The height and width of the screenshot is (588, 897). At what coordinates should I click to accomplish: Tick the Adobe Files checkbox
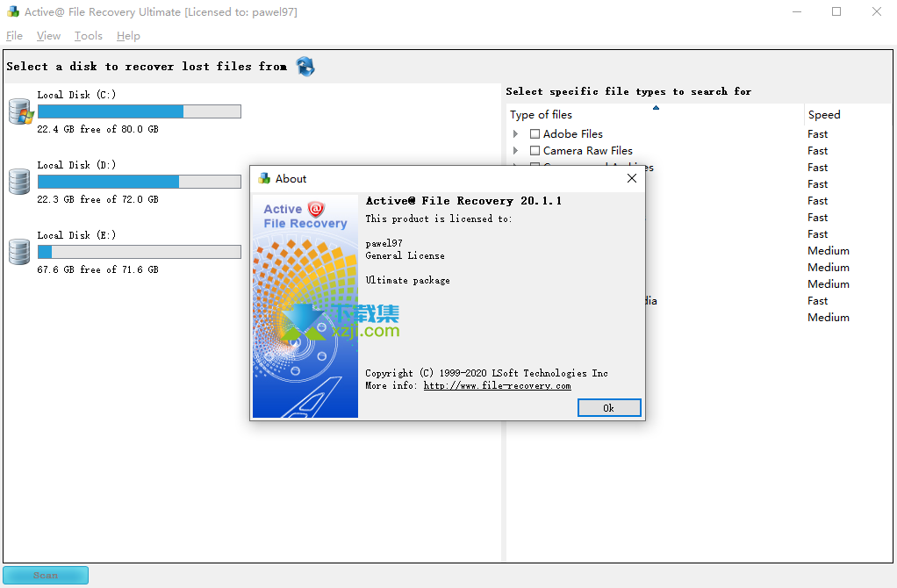click(x=535, y=134)
